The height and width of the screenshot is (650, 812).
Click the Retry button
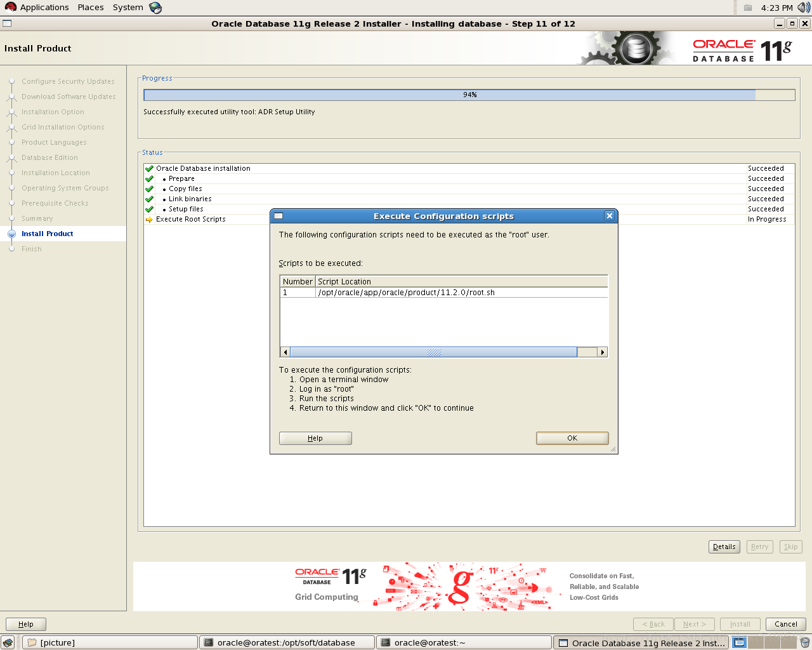pyautogui.click(x=759, y=547)
